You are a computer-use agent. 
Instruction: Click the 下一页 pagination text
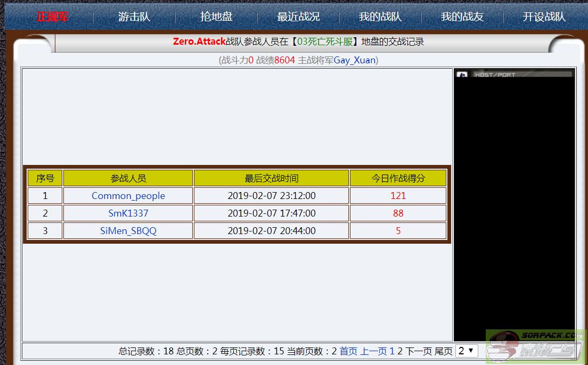click(x=419, y=351)
